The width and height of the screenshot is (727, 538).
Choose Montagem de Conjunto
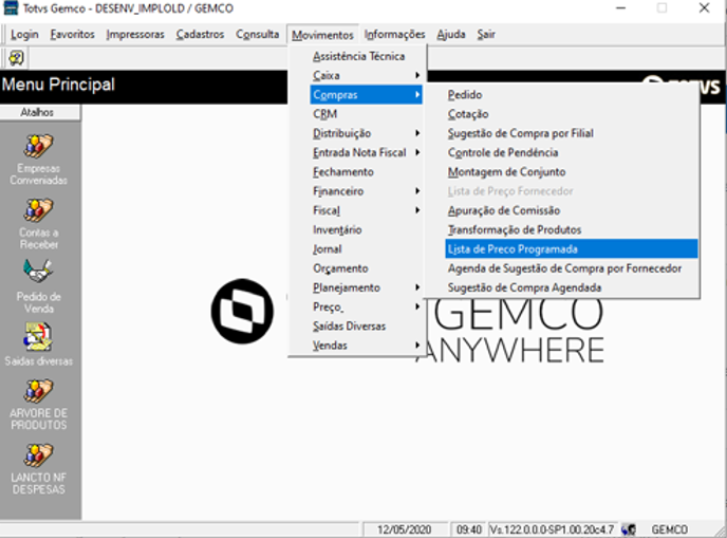point(571,172)
